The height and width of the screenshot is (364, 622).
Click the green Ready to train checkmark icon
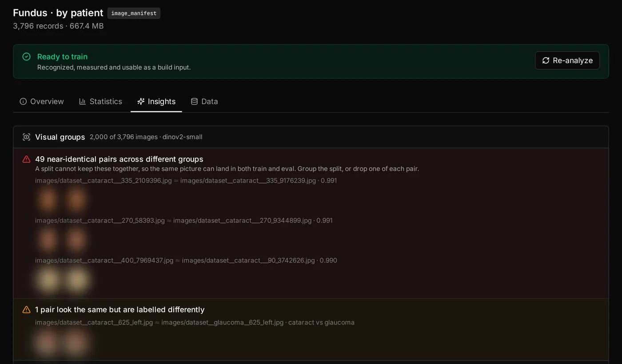[x=27, y=57]
